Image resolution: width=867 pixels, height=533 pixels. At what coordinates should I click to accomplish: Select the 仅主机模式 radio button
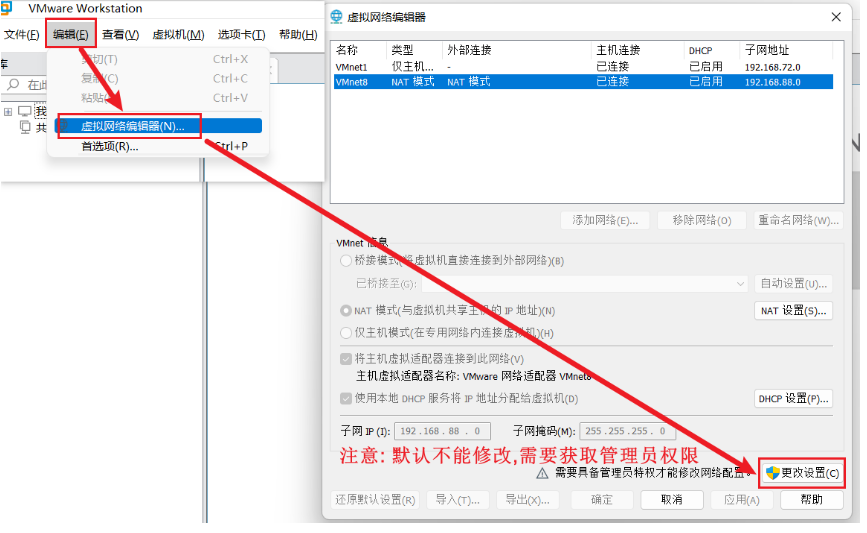coord(346,333)
